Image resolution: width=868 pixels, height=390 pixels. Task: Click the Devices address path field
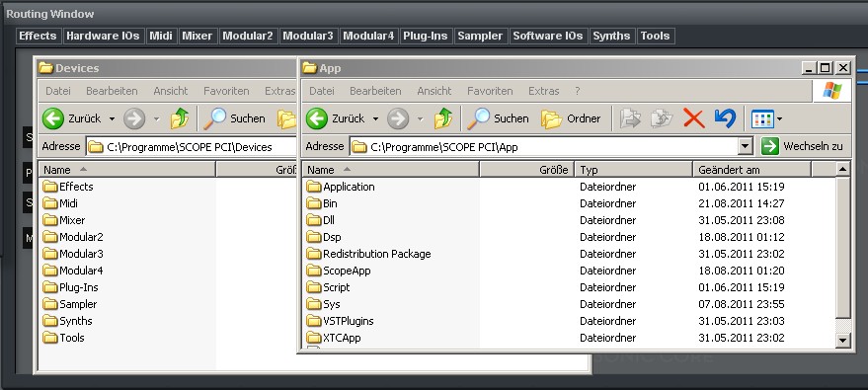pos(191,147)
